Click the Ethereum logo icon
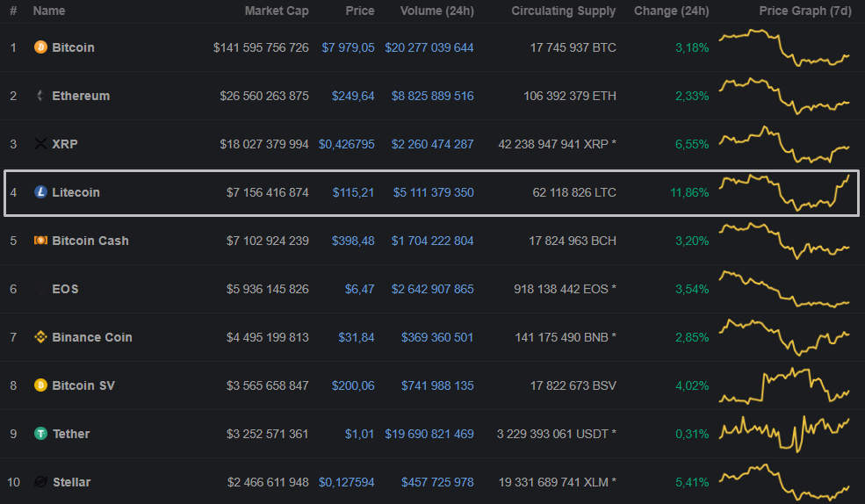865x504 pixels. pyautogui.click(x=40, y=96)
